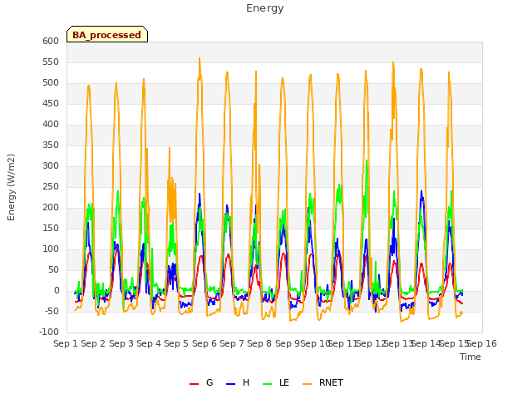The width and height of the screenshot is (532, 399).
Task: Click the BA_processed annotation label
Action: 107,34
